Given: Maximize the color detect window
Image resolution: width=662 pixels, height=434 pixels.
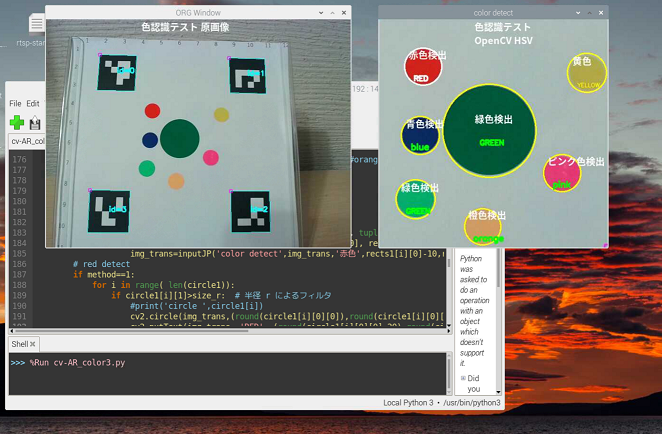Looking at the screenshot, I should [x=589, y=13].
